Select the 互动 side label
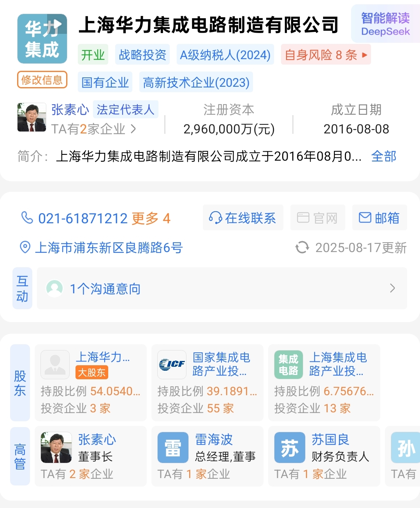Viewport: 420px width, 508px height. point(22,288)
